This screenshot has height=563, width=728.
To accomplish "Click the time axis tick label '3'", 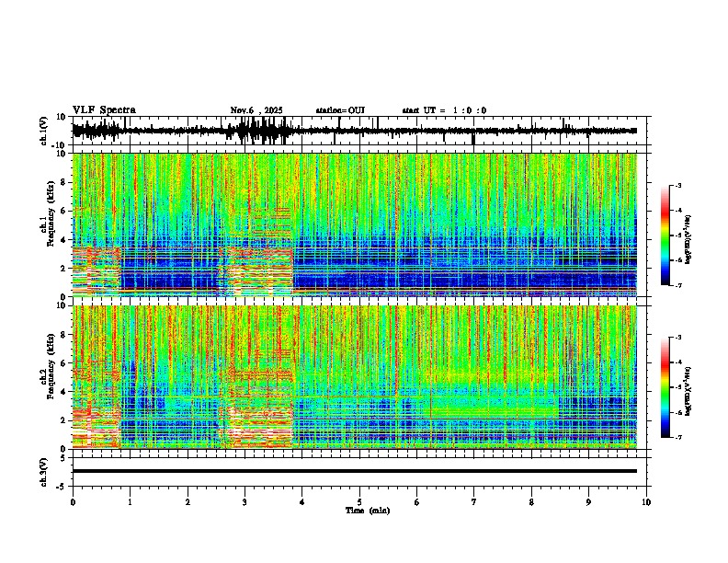I will pos(245,502).
